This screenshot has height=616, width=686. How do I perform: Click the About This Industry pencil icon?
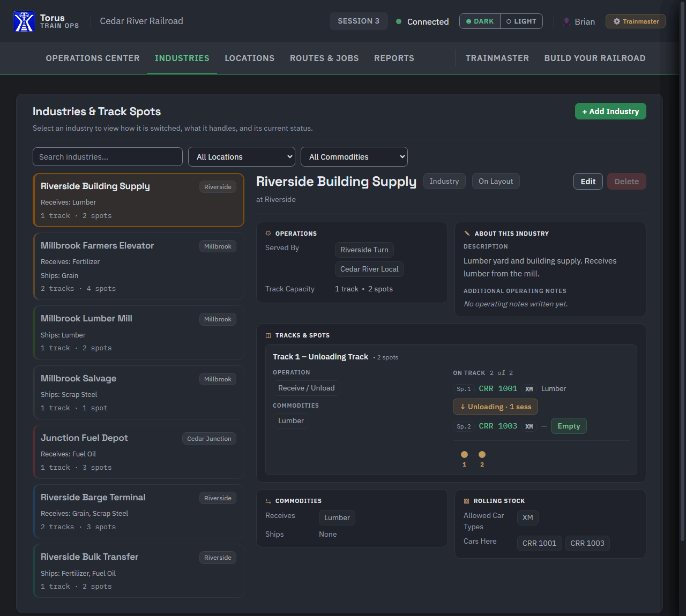click(x=467, y=234)
